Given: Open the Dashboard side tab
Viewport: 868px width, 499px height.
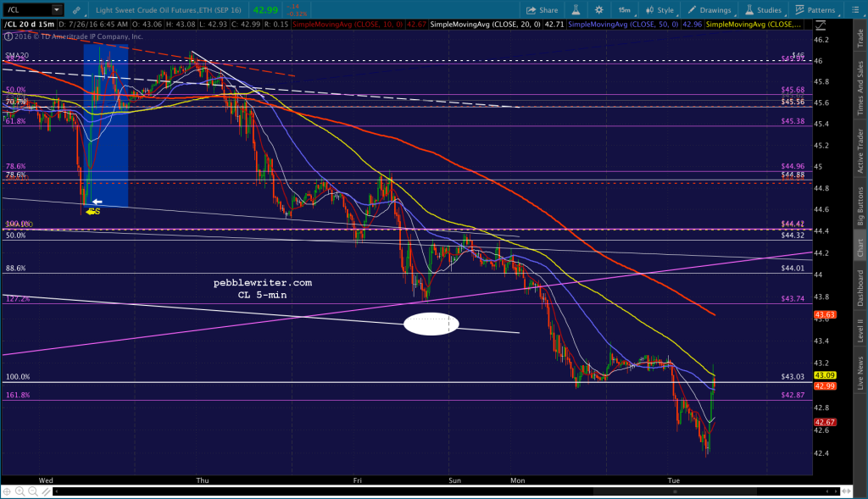Looking at the screenshot, I should click(x=860, y=288).
